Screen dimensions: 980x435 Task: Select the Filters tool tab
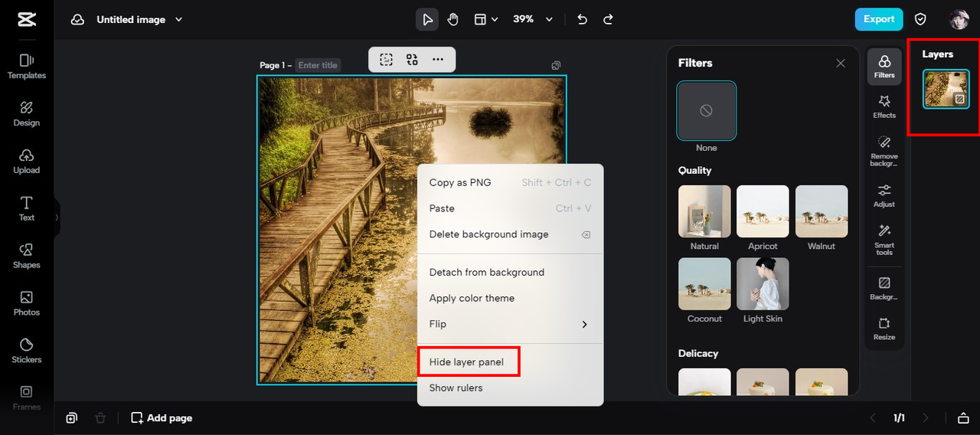(884, 67)
